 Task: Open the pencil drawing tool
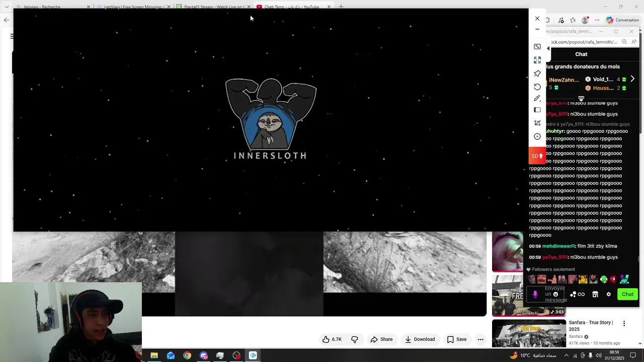pos(537,98)
